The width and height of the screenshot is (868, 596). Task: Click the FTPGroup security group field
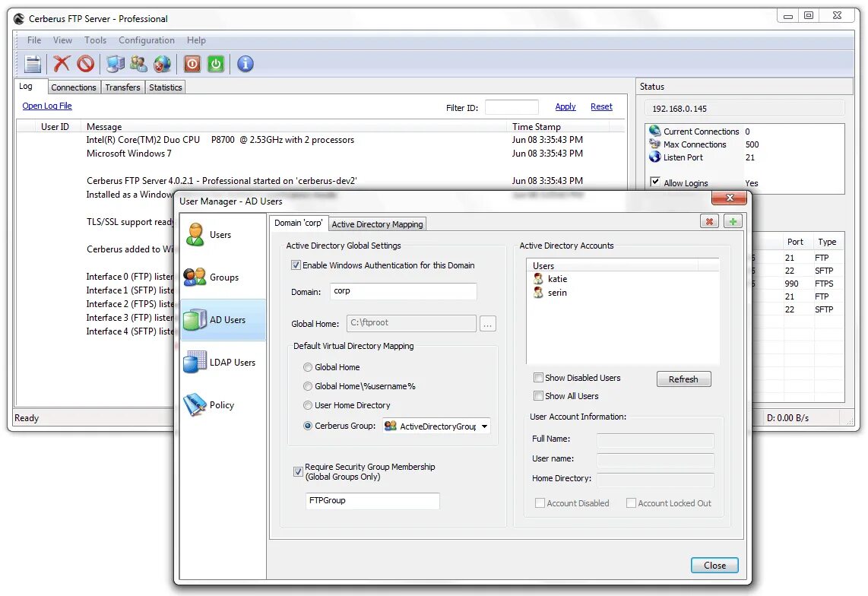pos(372,501)
